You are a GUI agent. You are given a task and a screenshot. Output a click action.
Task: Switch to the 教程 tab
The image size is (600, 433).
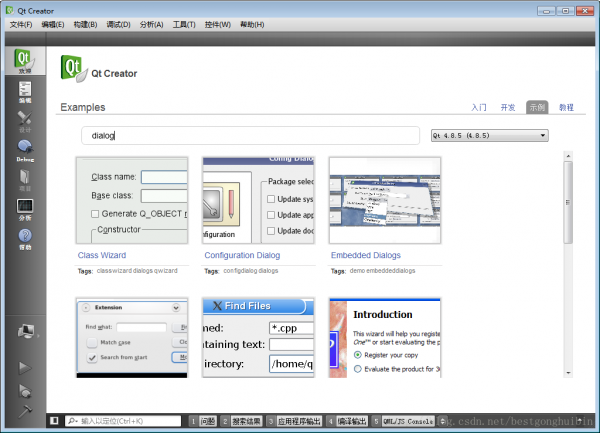(566, 107)
